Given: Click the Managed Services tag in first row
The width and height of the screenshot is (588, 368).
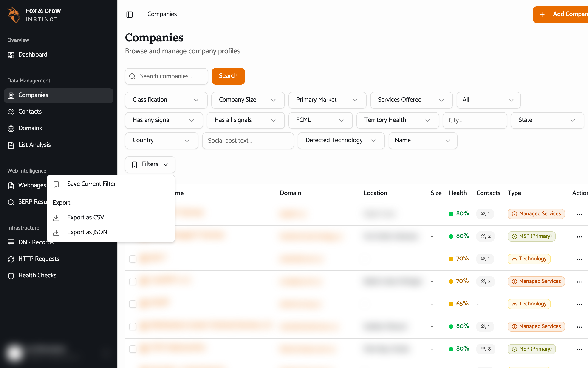Looking at the screenshot, I should [536, 214].
